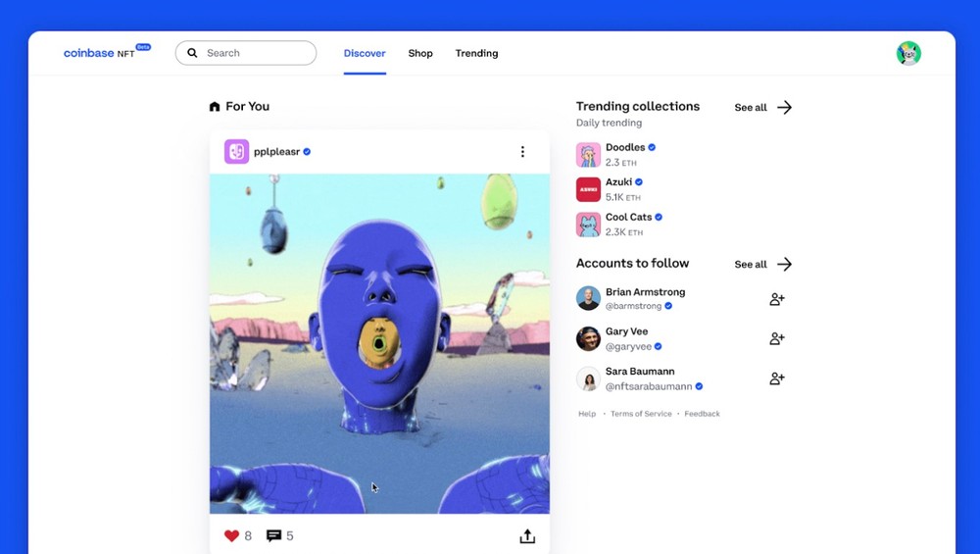This screenshot has height=554, width=980.
Task: Switch to the Discover tab
Action: (365, 53)
